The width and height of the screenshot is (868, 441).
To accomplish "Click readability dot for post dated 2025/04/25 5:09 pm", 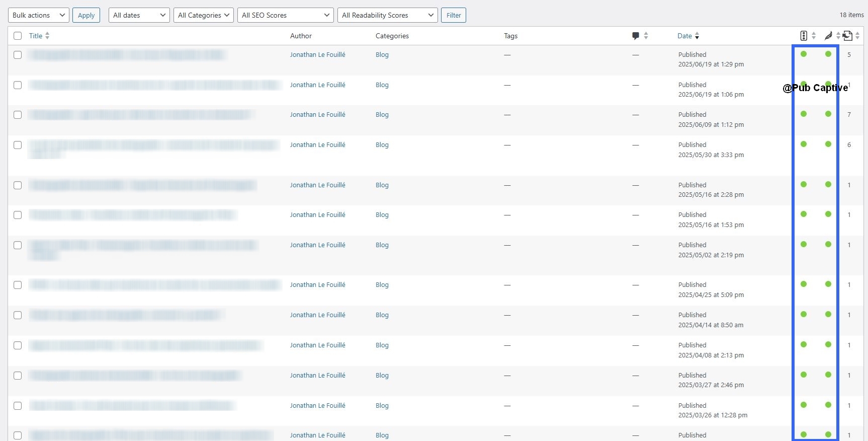I will click(x=828, y=284).
